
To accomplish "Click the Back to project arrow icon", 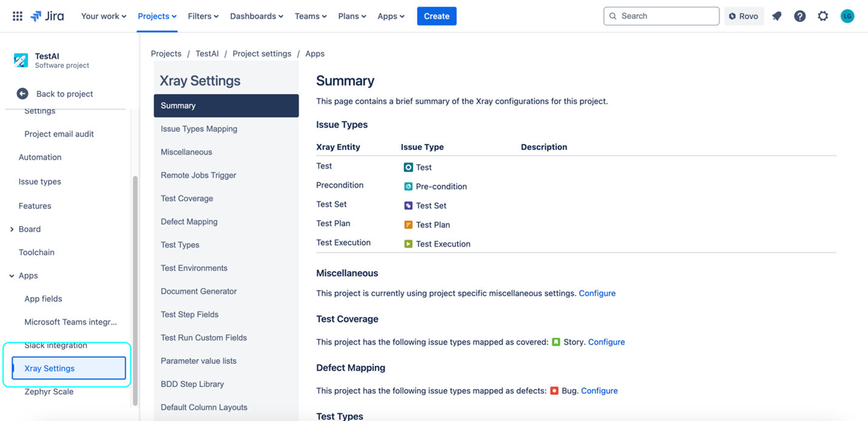I will coord(22,94).
